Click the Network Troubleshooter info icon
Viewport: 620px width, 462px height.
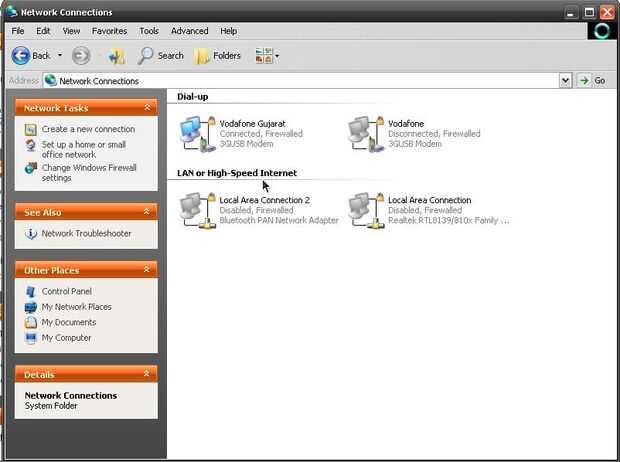coord(30,233)
